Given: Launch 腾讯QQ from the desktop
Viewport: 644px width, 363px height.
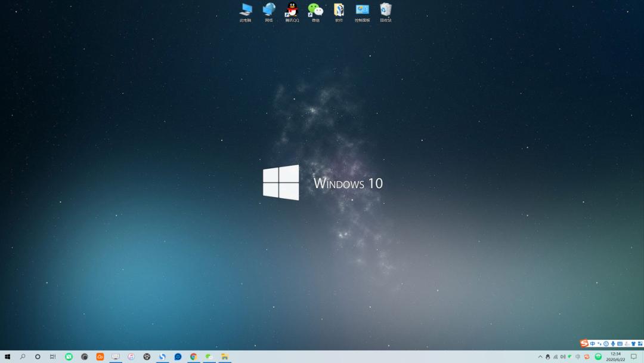Looking at the screenshot, I should click(x=292, y=10).
